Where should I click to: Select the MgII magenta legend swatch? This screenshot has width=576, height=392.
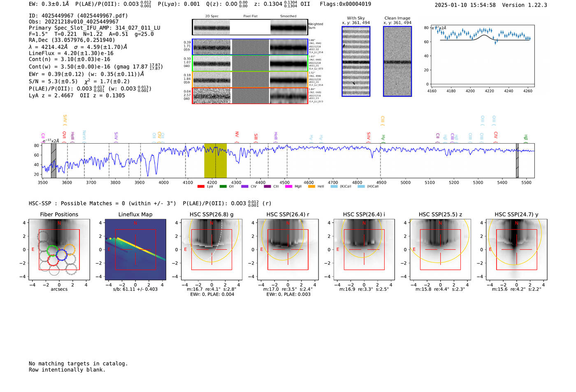tap(288, 186)
